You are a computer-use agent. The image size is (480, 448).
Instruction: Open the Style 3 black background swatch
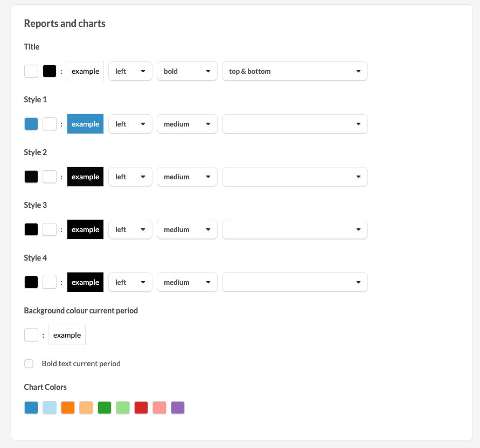tap(31, 229)
